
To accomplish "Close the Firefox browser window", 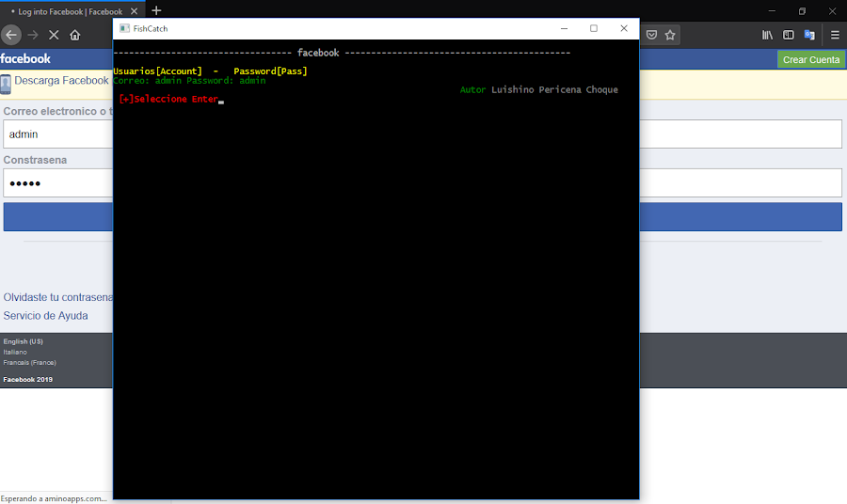I will (x=833, y=10).
